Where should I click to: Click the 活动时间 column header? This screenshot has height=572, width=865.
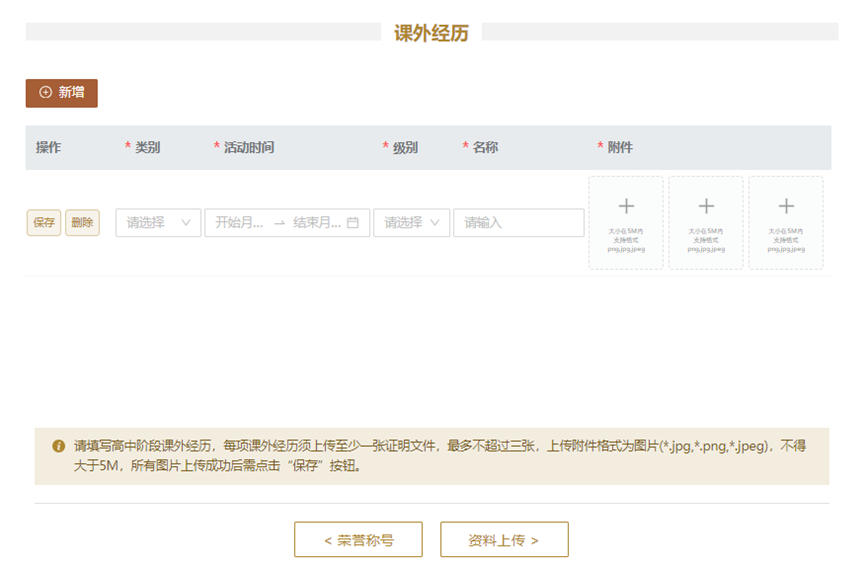(x=248, y=148)
